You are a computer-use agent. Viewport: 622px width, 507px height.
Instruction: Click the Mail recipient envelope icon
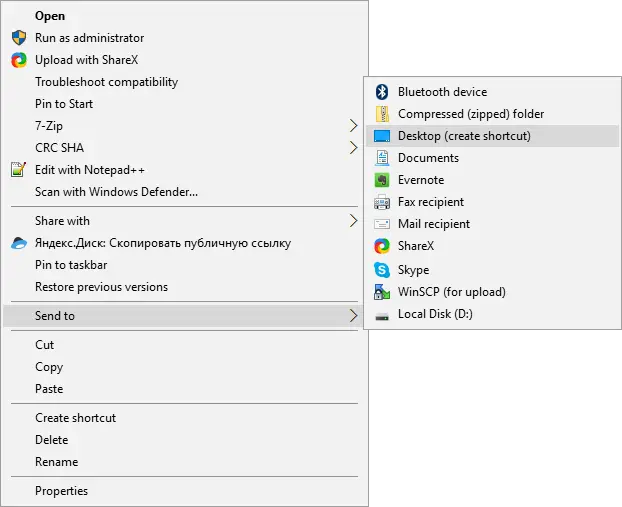(382, 224)
